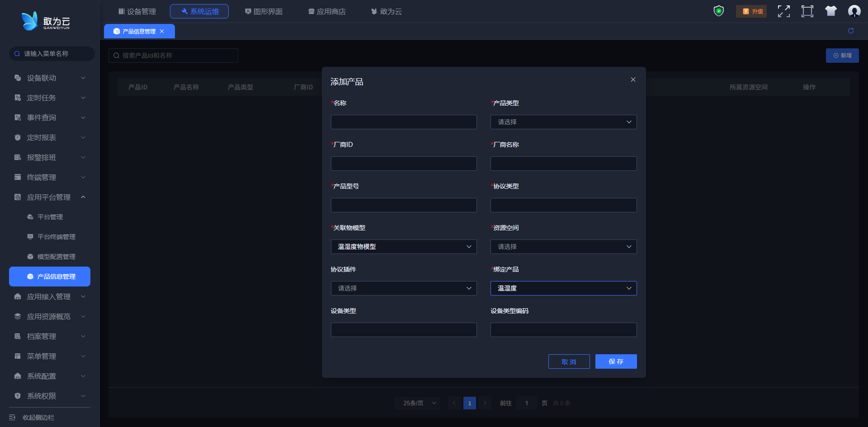This screenshot has width=868, height=427.
Task: Collapse the 应用平台管理 menu chevron
Action: [x=83, y=197]
